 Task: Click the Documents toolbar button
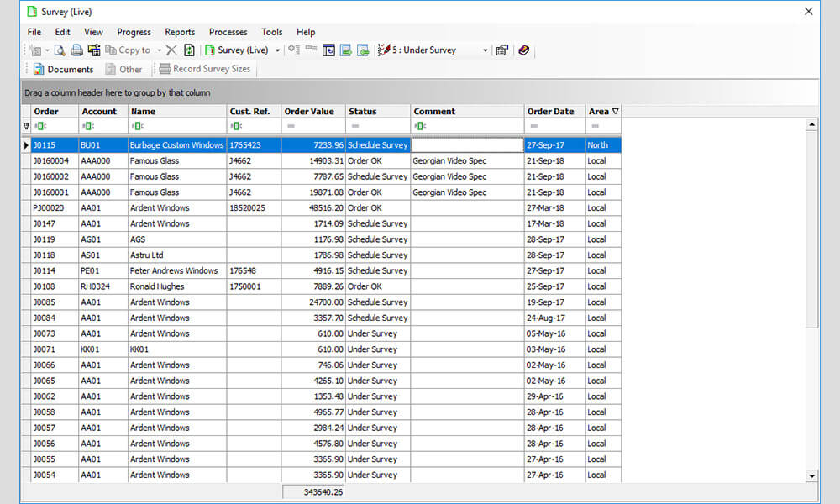[x=63, y=69]
